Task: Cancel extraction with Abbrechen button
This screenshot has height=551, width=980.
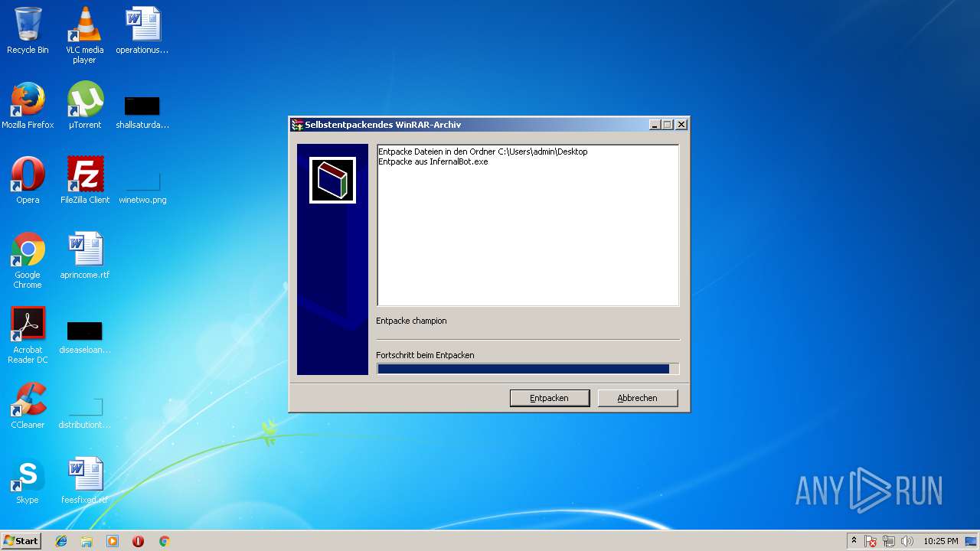Action: point(638,398)
